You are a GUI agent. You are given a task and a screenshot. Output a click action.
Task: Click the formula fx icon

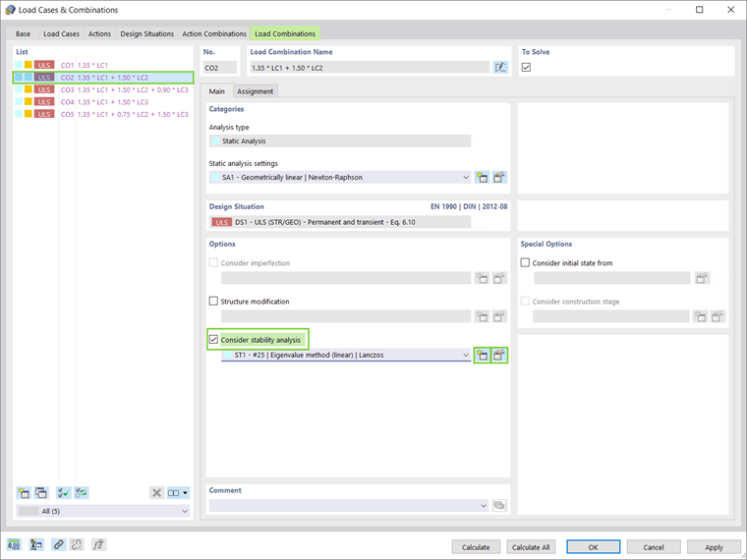(98, 544)
